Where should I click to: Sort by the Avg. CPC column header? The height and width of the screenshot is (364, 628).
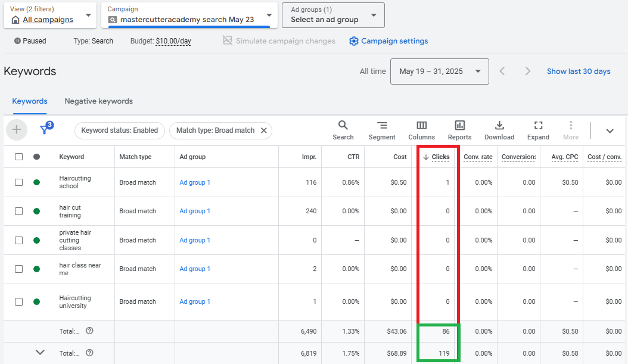click(x=565, y=157)
